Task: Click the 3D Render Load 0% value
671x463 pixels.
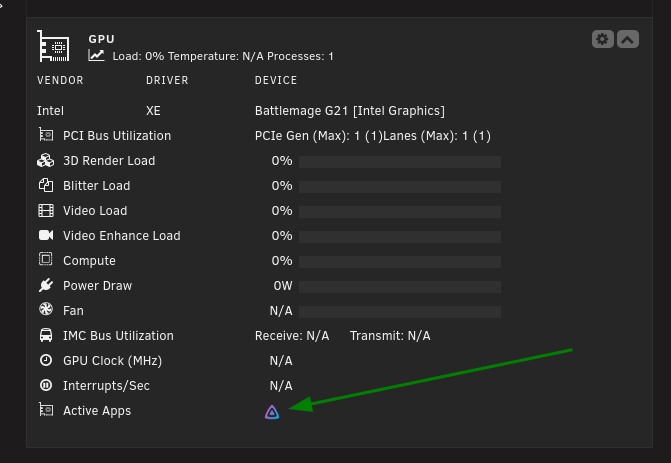Action: pyautogui.click(x=282, y=161)
